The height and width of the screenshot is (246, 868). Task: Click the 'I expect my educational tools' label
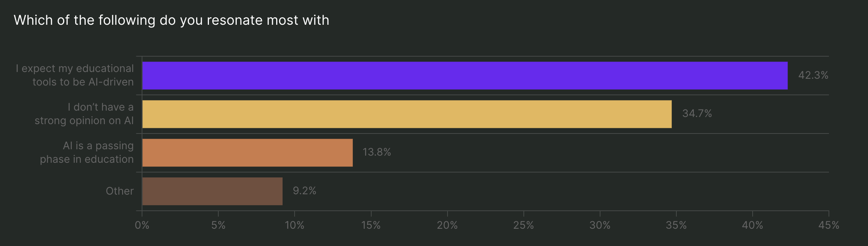click(x=75, y=75)
